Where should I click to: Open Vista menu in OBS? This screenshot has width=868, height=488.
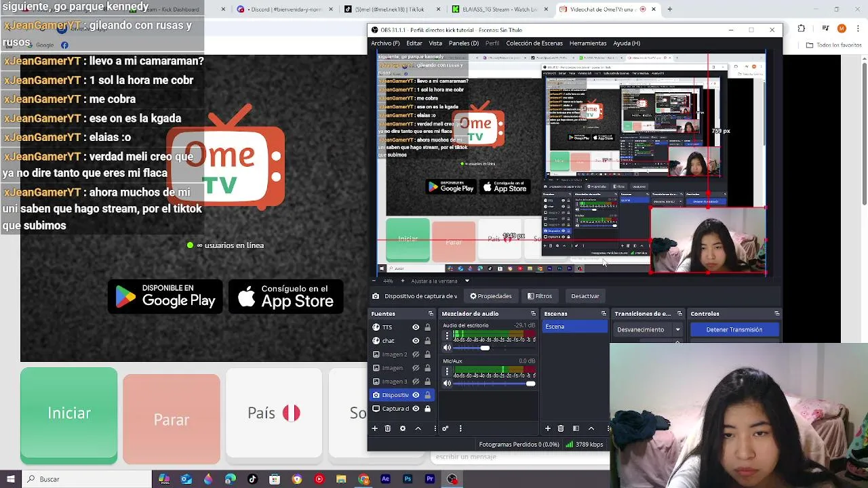click(x=435, y=43)
